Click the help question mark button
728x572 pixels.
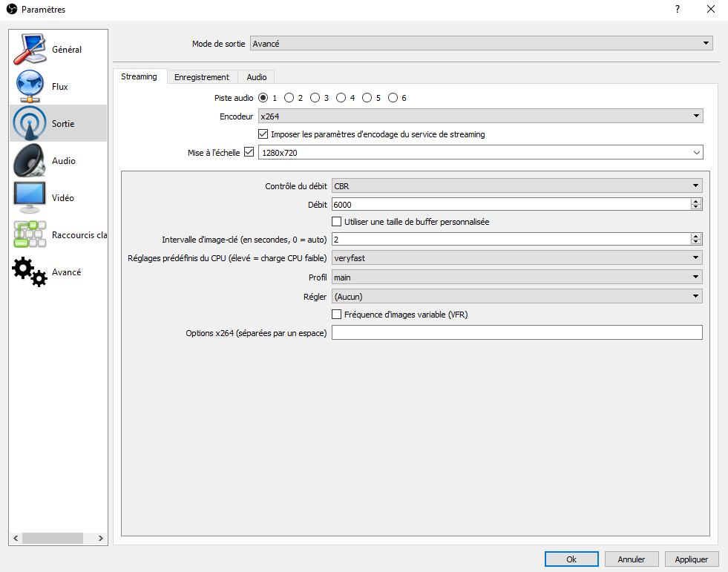(x=678, y=9)
